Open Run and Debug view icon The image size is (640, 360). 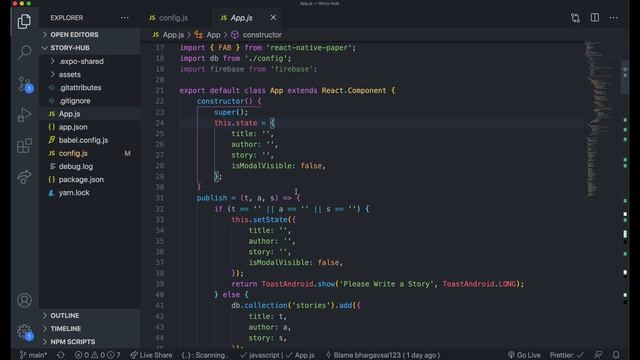24,115
